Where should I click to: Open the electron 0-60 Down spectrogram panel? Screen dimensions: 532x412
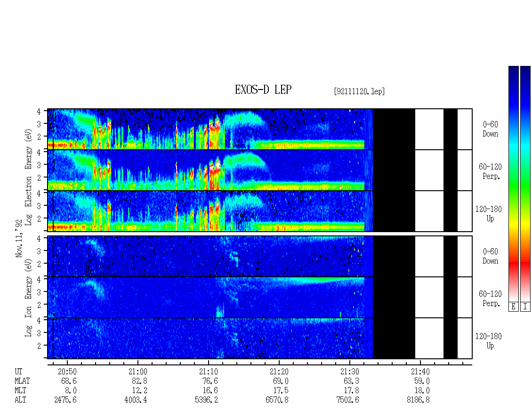260,129
